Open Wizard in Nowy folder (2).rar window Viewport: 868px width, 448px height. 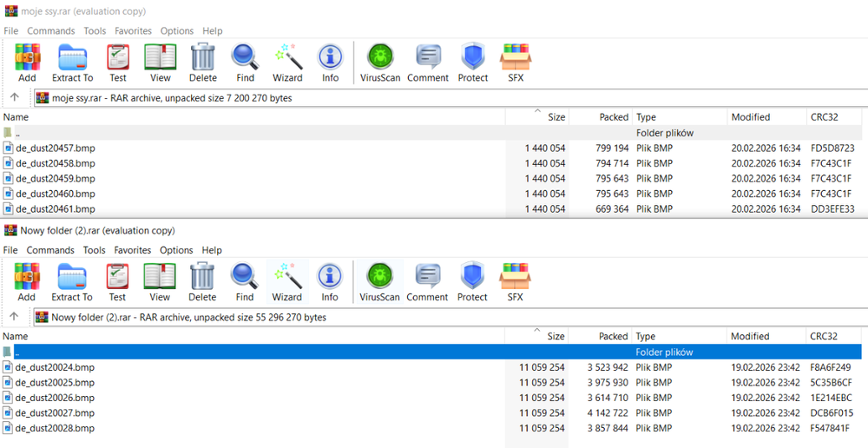286,281
